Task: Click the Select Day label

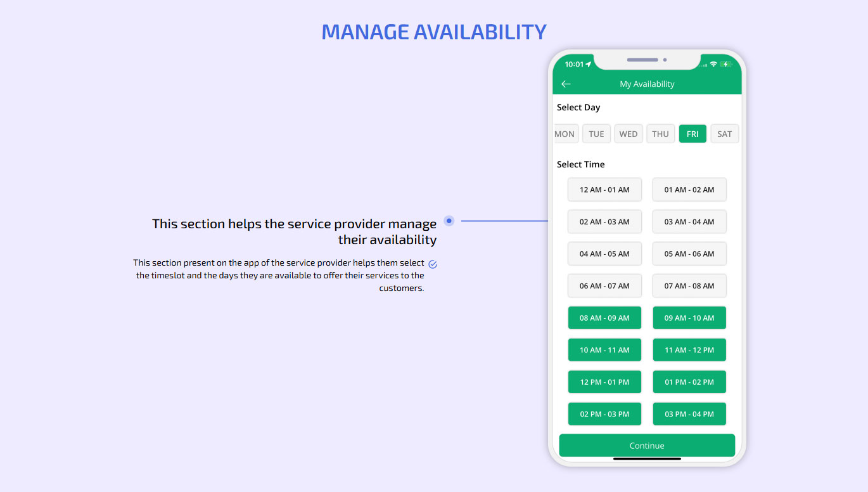Action: pyautogui.click(x=578, y=108)
